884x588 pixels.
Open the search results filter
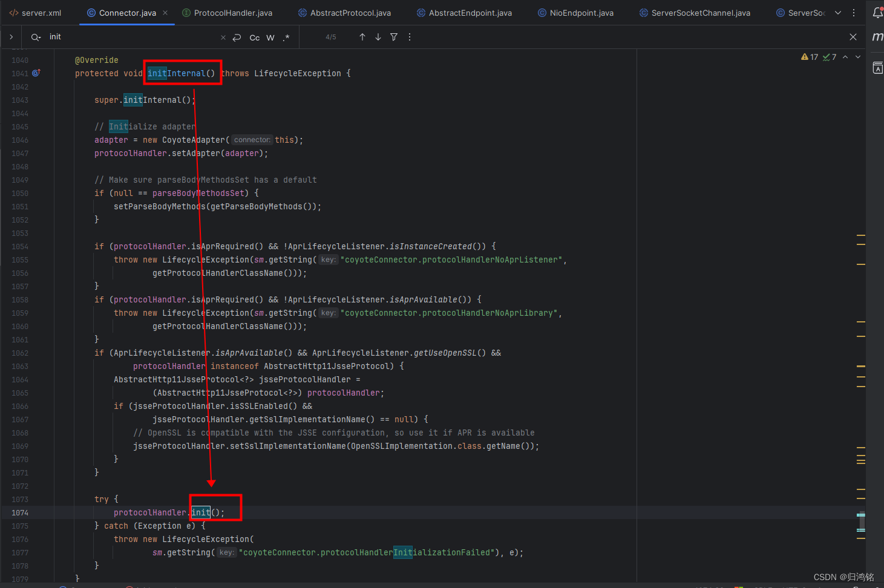pyautogui.click(x=394, y=37)
